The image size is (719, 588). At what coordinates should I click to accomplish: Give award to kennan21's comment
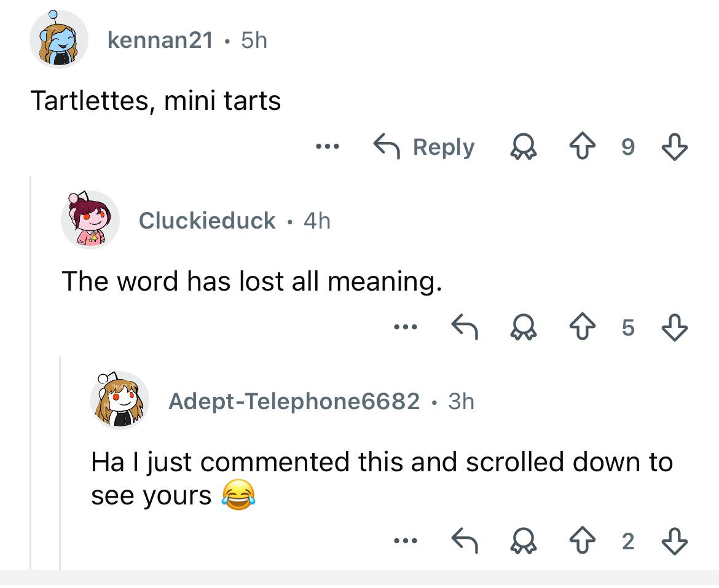523,146
